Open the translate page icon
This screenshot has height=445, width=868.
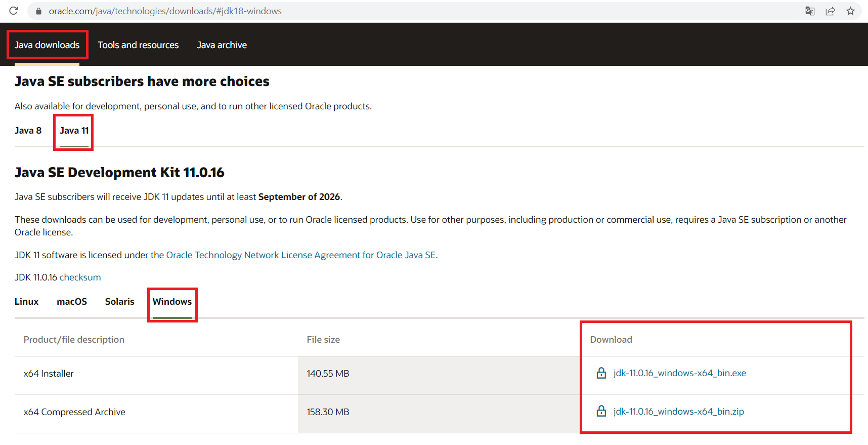[810, 11]
